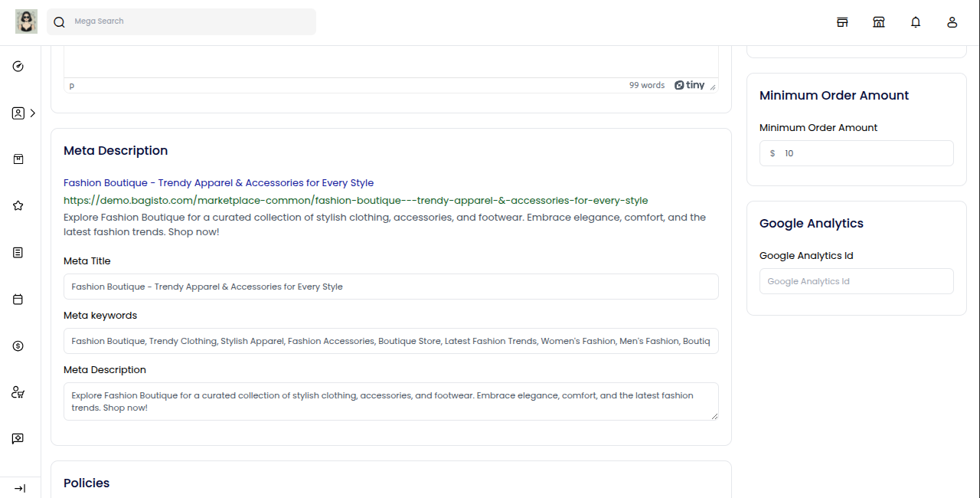Follow the demo.bagisto.com URL link
The image size is (980, 498).
[355, 200]
